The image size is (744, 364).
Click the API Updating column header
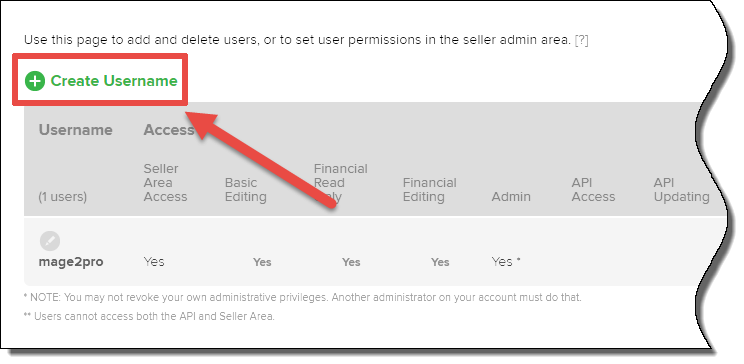point(681,190)
